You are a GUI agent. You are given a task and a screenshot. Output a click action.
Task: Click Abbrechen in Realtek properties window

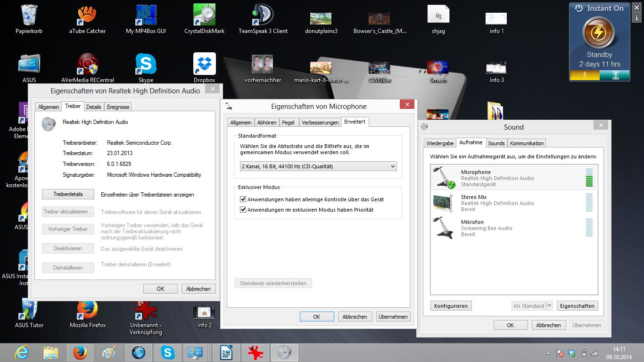(x=198, y=288)
